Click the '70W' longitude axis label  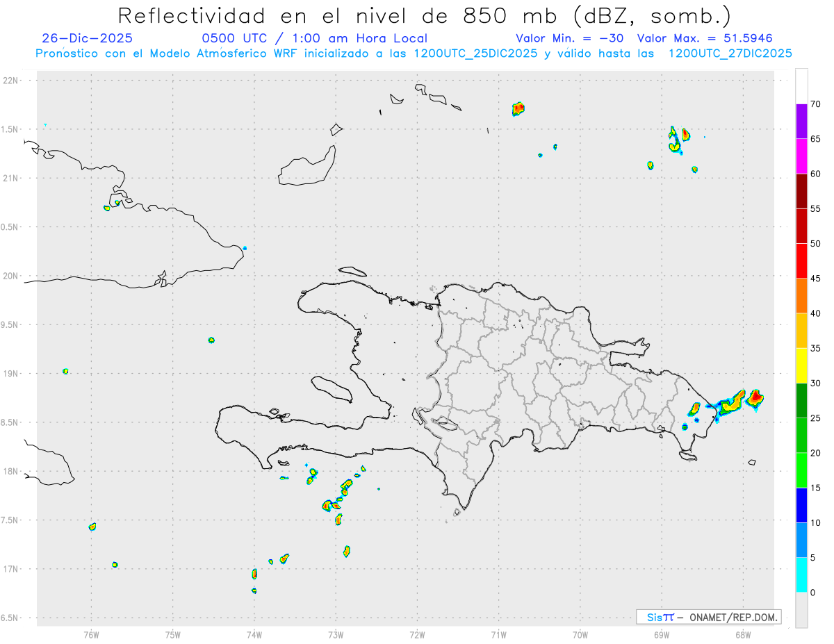[x=580, y=634]
